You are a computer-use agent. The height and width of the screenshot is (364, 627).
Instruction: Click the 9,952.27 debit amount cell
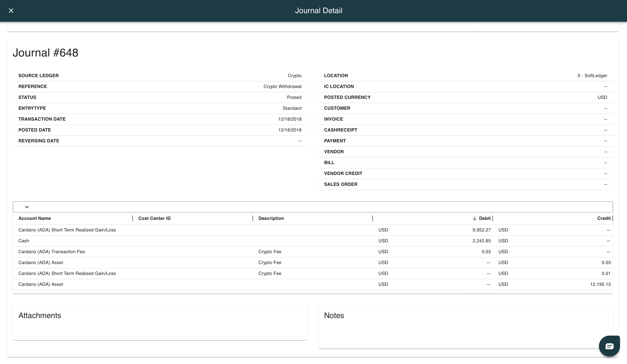[482, 230]
